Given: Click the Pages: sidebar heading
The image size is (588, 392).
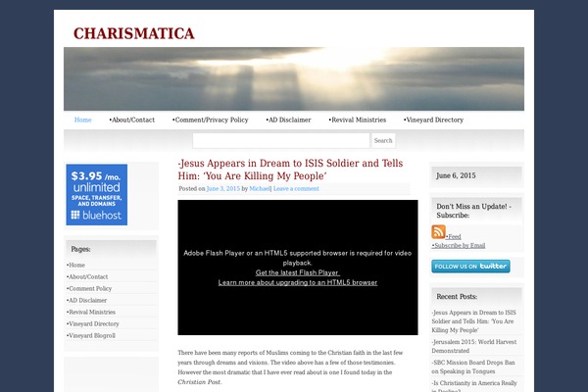Looking at the screenshot, I should (80, 249).
